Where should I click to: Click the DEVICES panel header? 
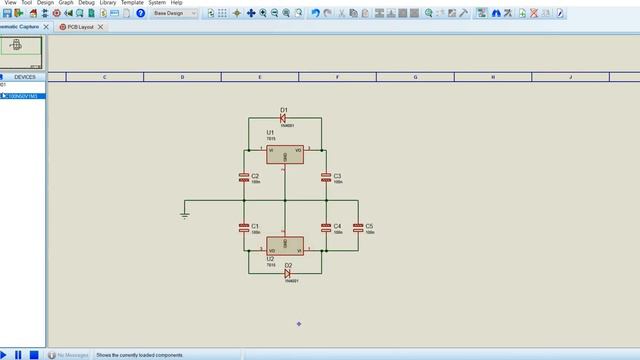[24, 77]
